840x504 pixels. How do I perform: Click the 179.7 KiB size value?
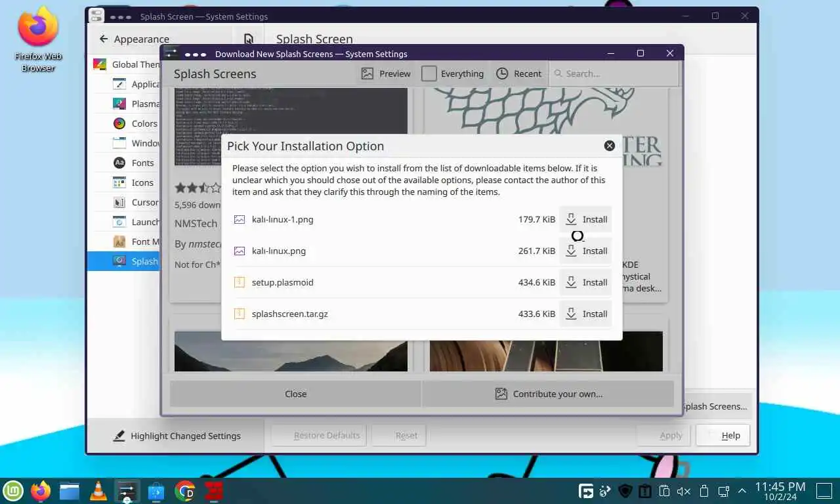pos(537,219)
